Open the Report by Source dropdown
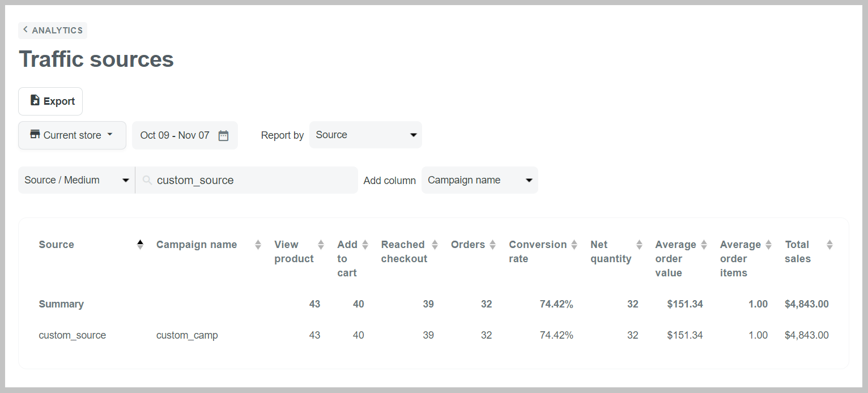 tap(365, 135)
